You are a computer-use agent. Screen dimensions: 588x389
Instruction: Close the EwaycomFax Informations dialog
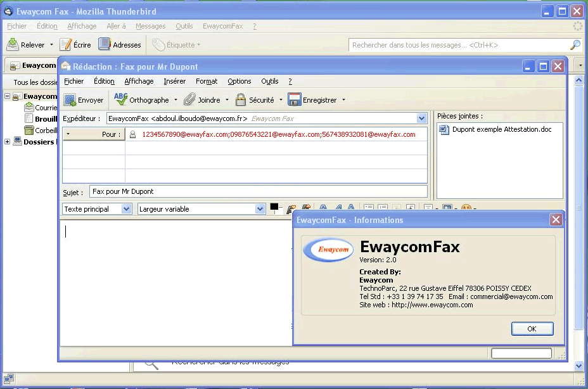coord(556,219)
